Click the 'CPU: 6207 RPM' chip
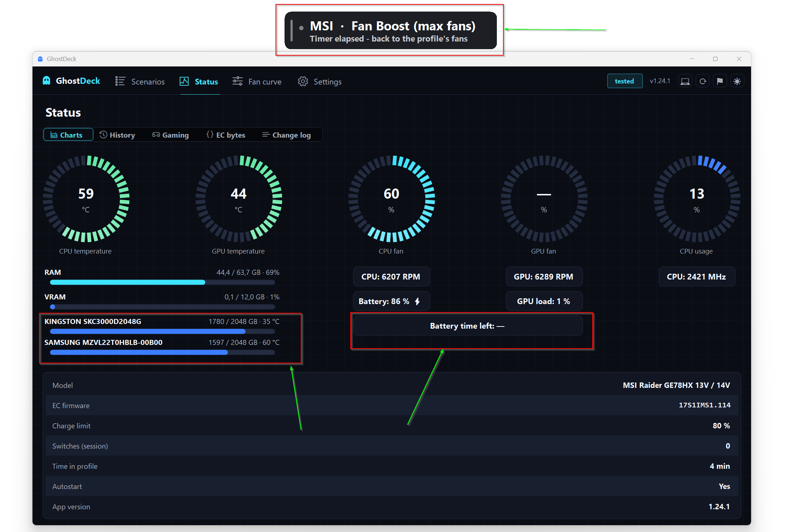Image resolution: width=785 pixels, height=532 pixels. click(391, 277)
